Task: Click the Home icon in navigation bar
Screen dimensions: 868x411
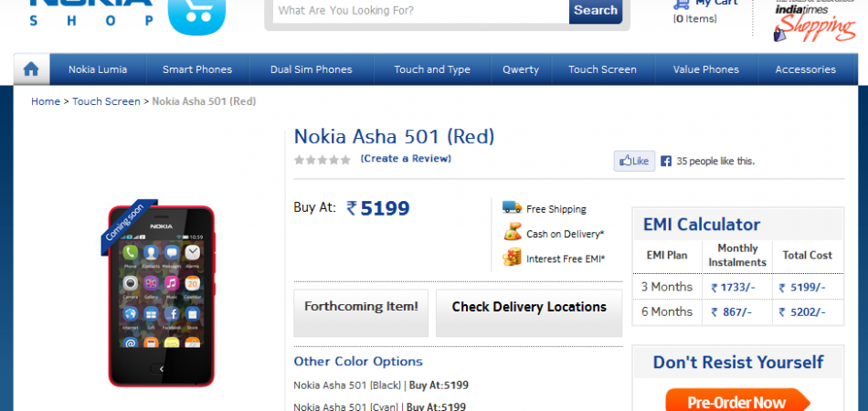Action: 31,69
